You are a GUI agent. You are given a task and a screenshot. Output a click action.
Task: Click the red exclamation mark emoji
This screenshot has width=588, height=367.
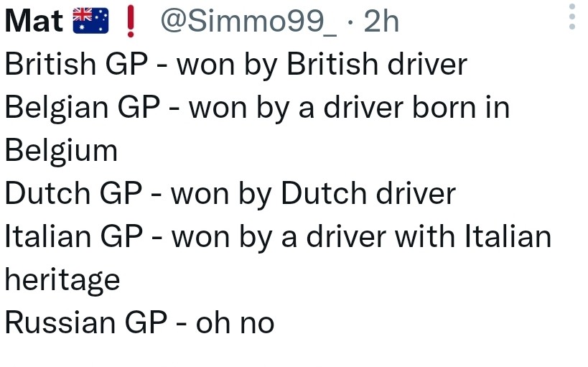click(130, 22)
